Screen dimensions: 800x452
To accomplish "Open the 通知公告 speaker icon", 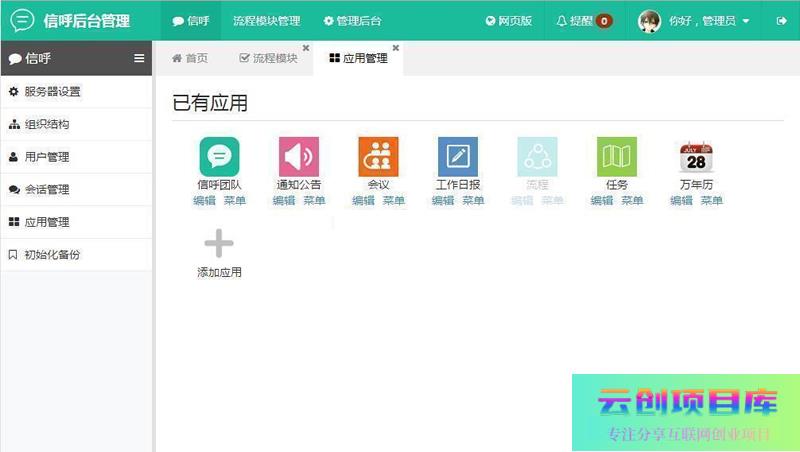I will [x=299, y=156].
